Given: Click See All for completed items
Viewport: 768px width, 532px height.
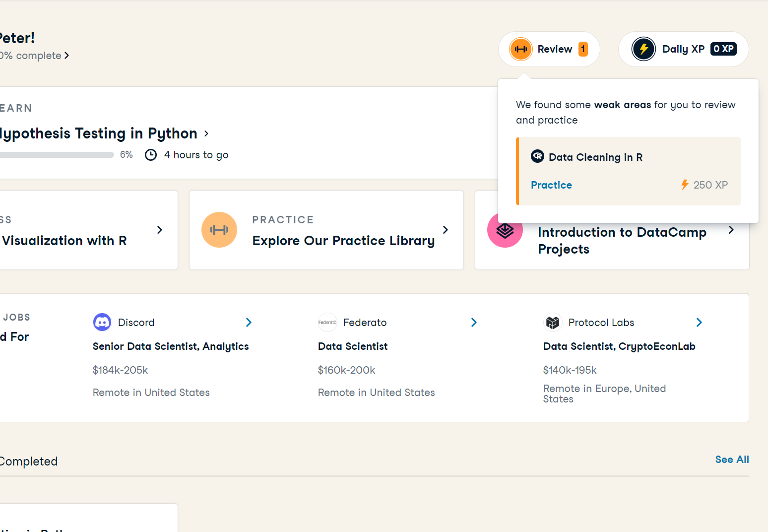Looking at the screenshot, I should tap(732, 460).
